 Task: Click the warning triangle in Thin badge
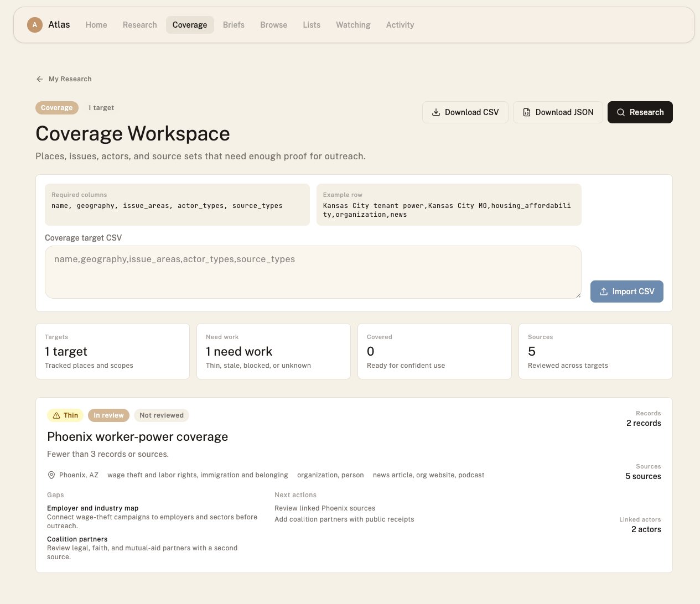[x=56, y=415]
